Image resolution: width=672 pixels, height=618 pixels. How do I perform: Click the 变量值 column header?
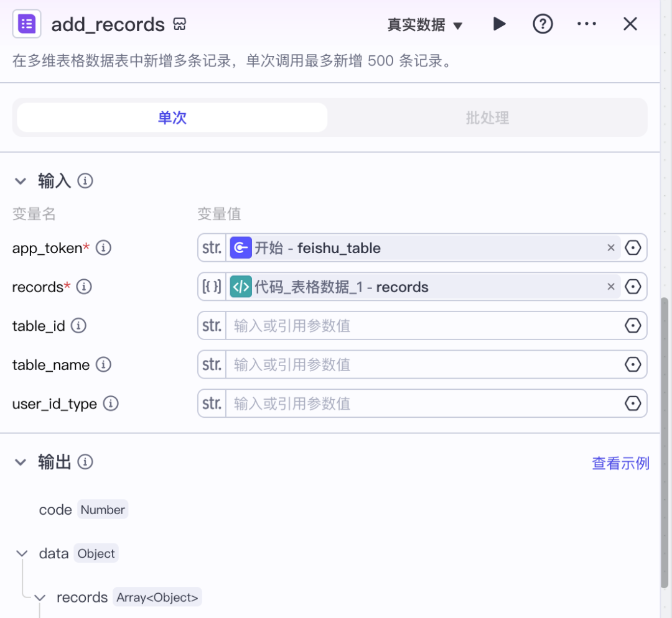219,214
